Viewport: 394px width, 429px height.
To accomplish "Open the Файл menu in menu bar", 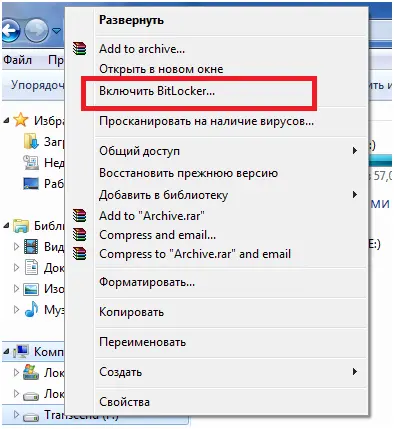I will (17, 60).
